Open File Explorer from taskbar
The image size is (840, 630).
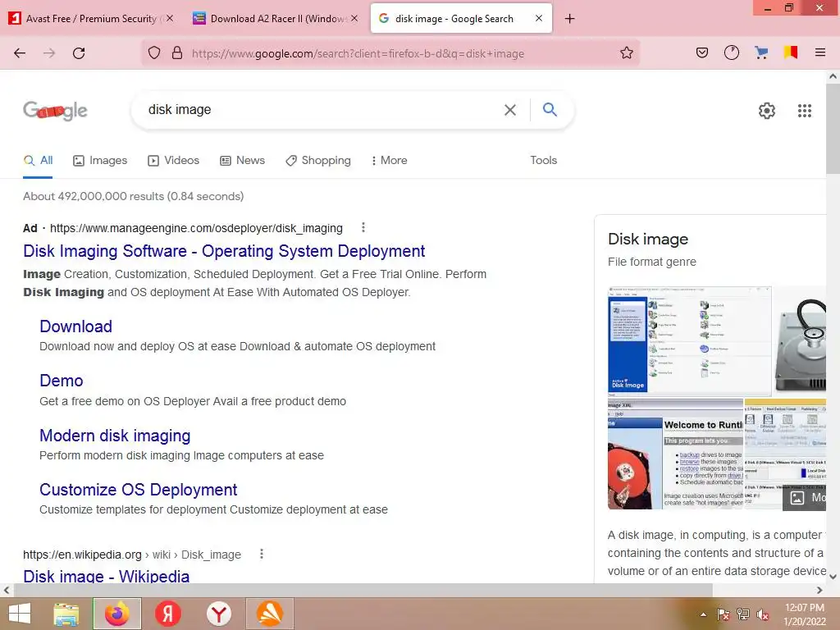pyautogui.click(x=66, y=614)
